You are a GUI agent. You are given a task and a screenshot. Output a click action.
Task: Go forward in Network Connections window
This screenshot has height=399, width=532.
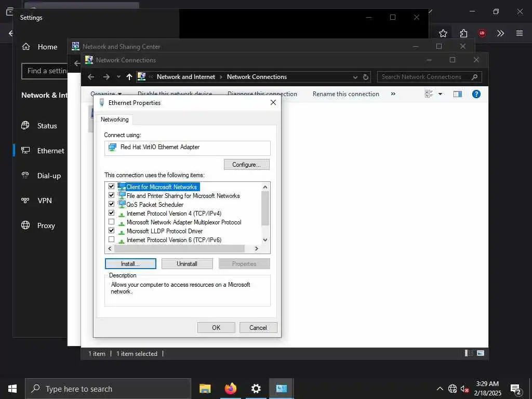point(107,77)
